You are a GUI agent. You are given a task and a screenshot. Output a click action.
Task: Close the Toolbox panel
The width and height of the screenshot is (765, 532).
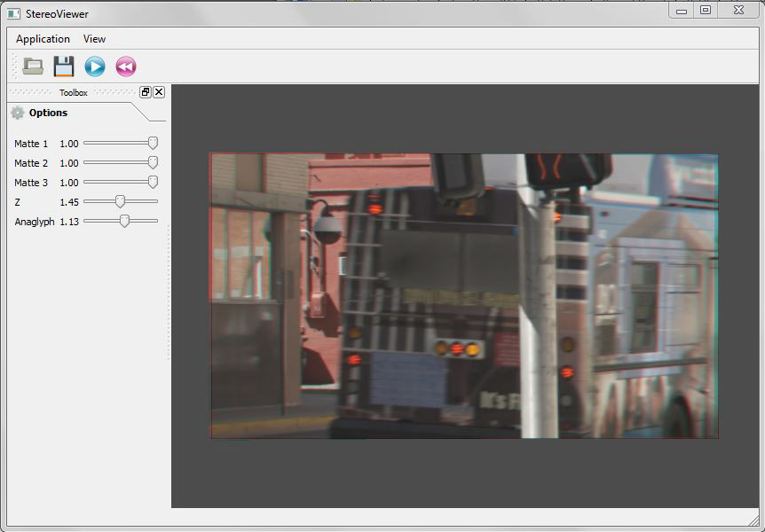(158, 92)
